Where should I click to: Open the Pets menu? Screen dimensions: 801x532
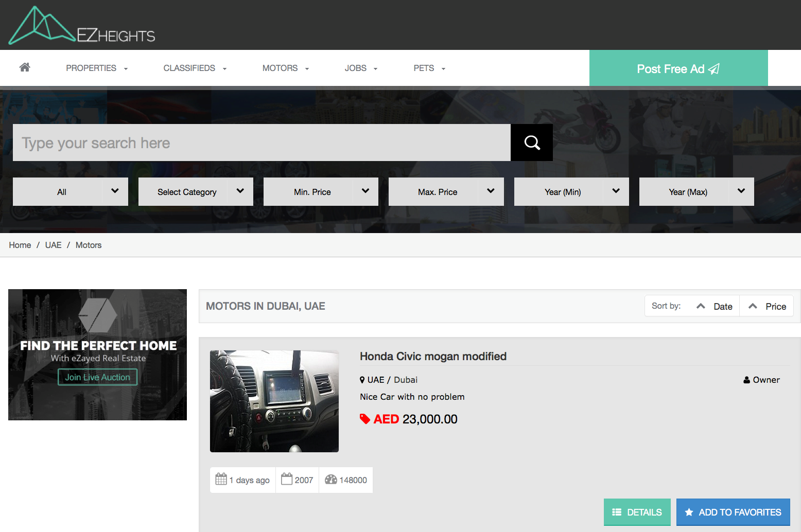tap(429, 68)
